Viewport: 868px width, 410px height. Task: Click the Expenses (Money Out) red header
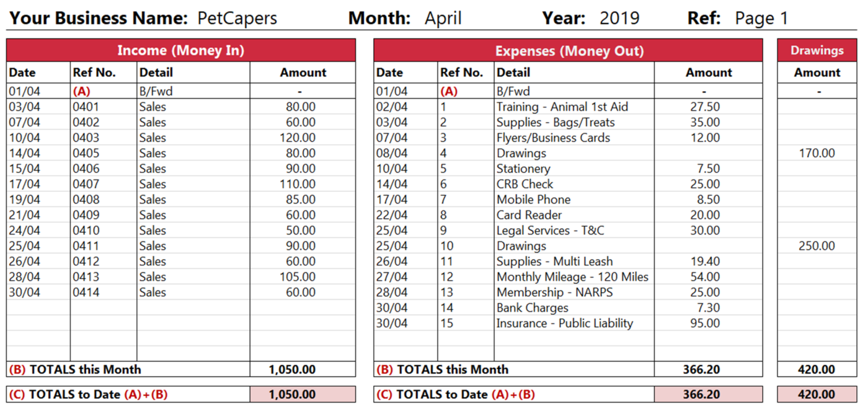point(569,51)
